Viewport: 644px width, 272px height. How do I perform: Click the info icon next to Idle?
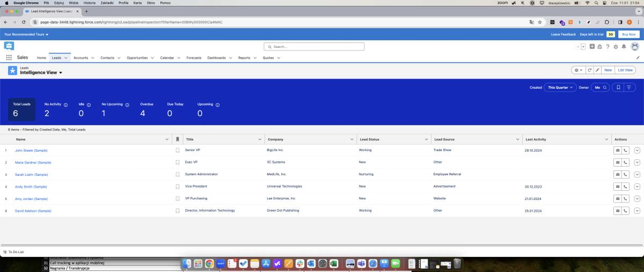pyautogui.click(x=89, y=105)
